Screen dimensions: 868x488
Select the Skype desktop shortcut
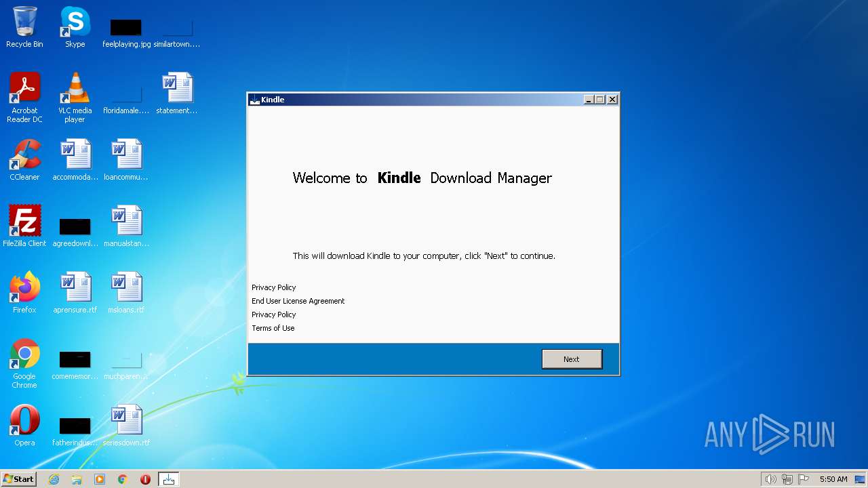[75, 27]
